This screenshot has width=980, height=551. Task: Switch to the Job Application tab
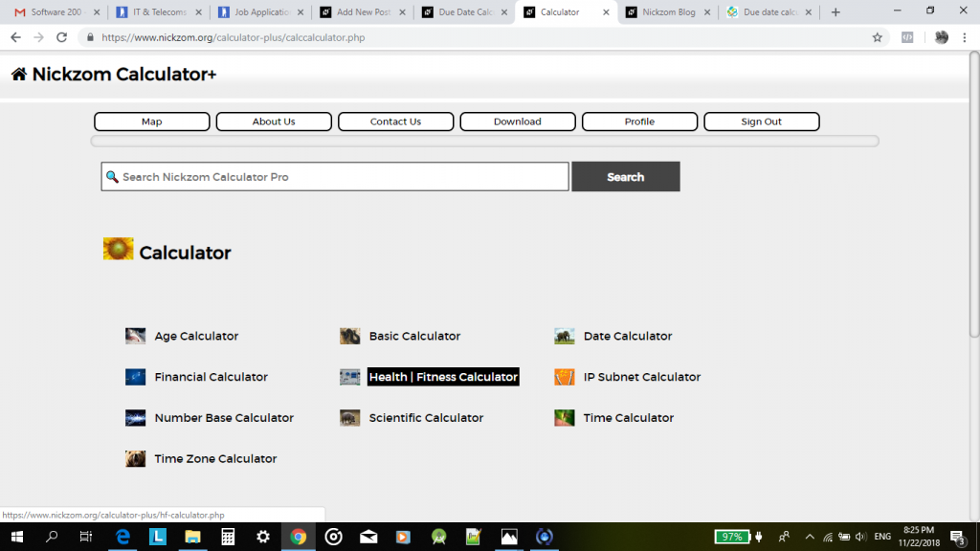[x=261, y=11]
